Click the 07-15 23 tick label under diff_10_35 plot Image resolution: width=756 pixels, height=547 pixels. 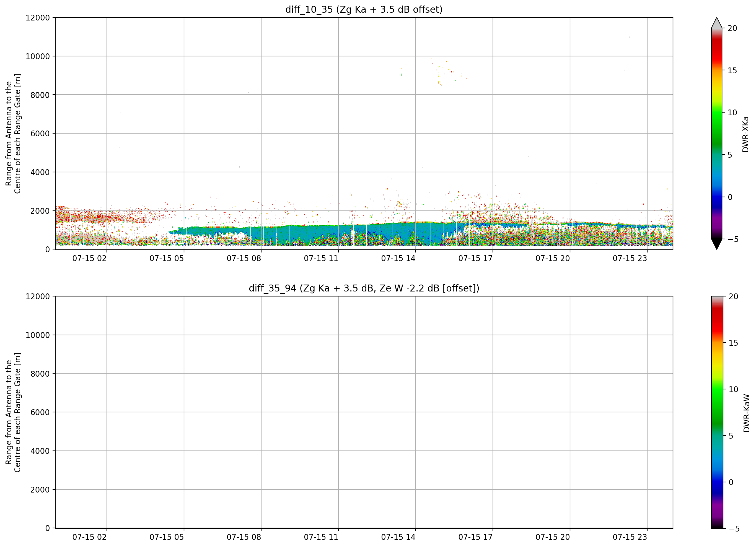pos(630,259)
